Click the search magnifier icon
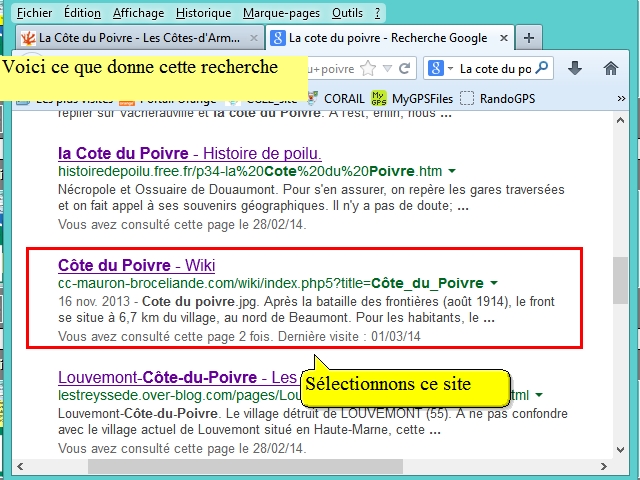Image resolution: width=640 pixels, height=480 pixels. point(541,68)
